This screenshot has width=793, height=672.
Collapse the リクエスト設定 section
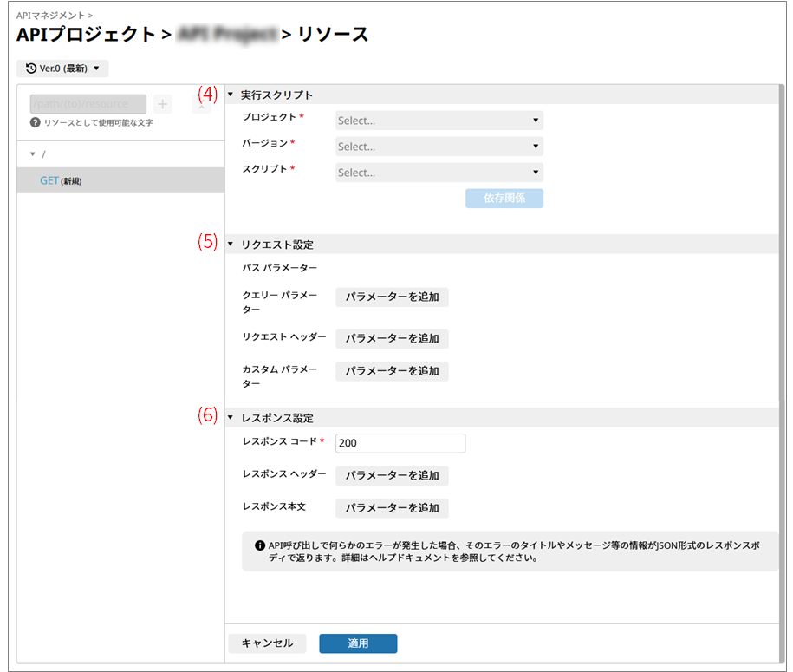pyautogui.click(x=231, y=245)
